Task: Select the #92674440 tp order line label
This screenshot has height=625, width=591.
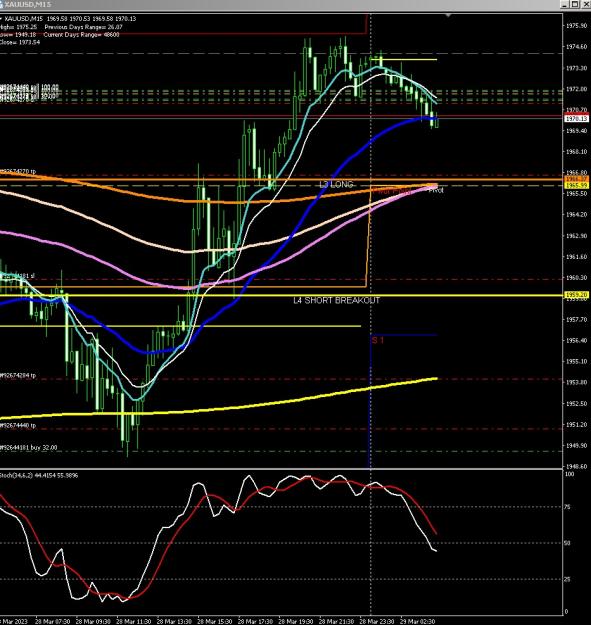Action: (x=18, y=425)
